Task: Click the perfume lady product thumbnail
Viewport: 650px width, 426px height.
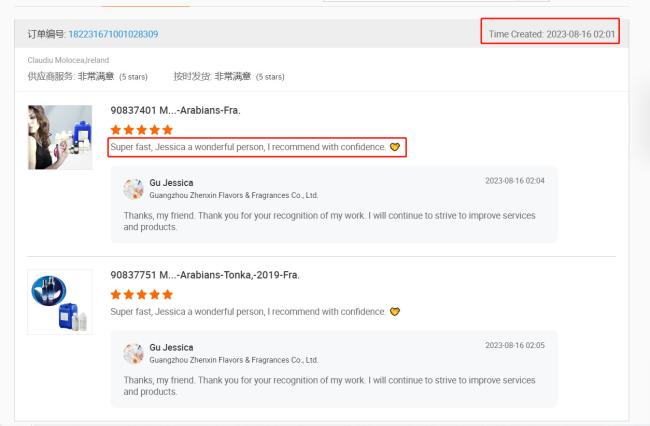Action: coord(60,137)
